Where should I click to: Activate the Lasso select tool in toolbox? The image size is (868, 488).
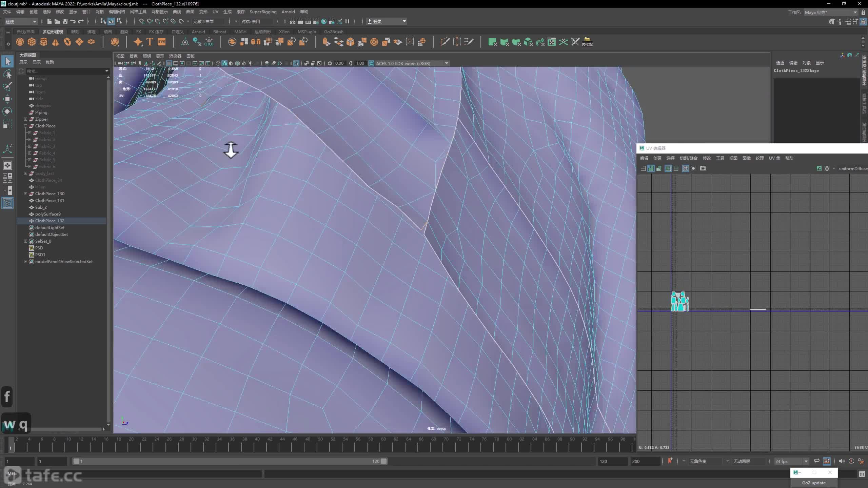[x=7, y=74]
